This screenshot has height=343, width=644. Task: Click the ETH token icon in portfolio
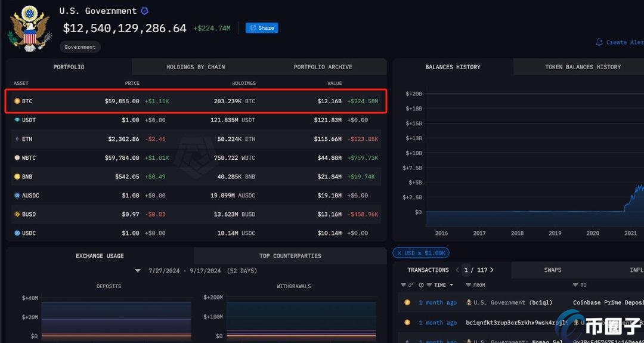pyautogui.click(x=17, y=139)
